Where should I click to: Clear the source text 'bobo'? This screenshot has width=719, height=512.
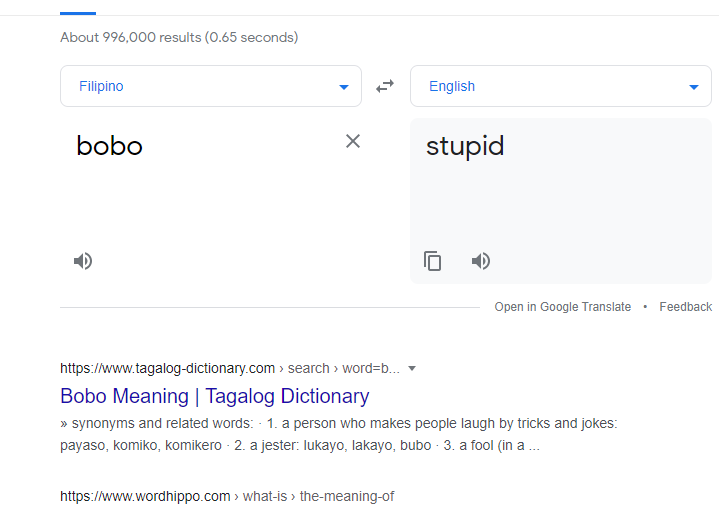[x=353, y=141]
